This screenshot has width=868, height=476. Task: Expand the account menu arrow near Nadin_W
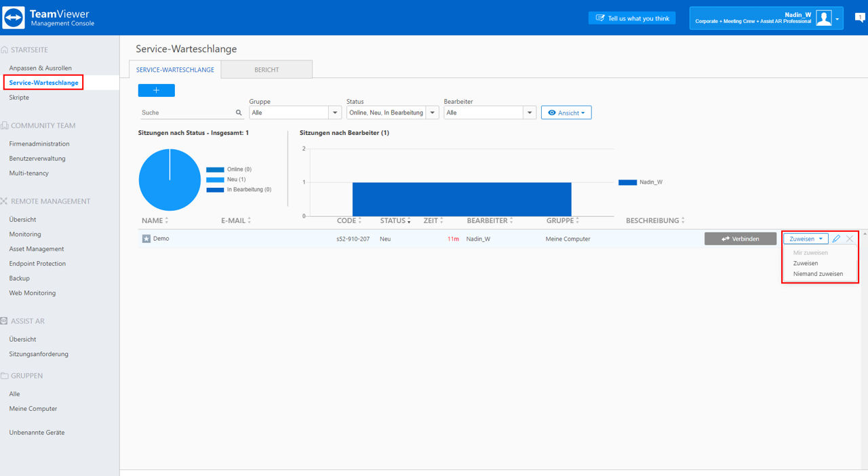[x=837, y=19]
